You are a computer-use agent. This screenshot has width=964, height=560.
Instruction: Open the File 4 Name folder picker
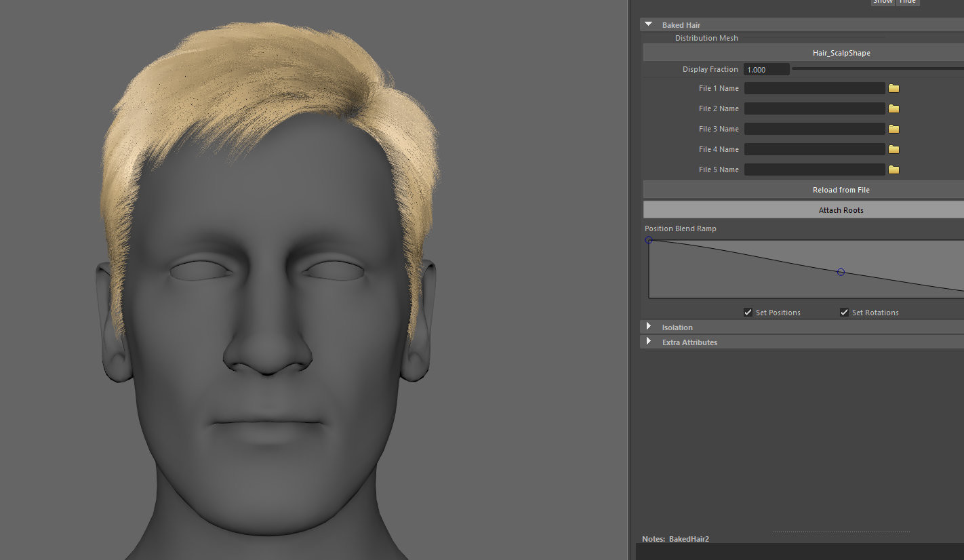(x=893, y=148)
